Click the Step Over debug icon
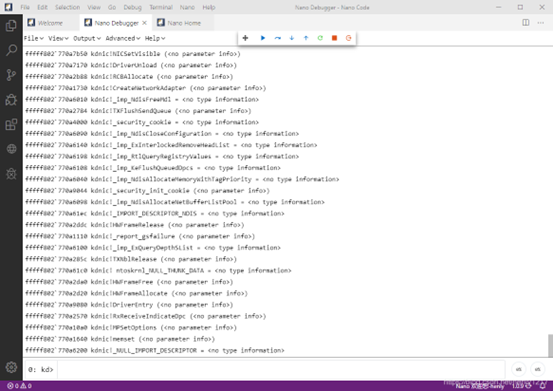Viewport: 553px width, 391px height. click(x=278, y=38)
